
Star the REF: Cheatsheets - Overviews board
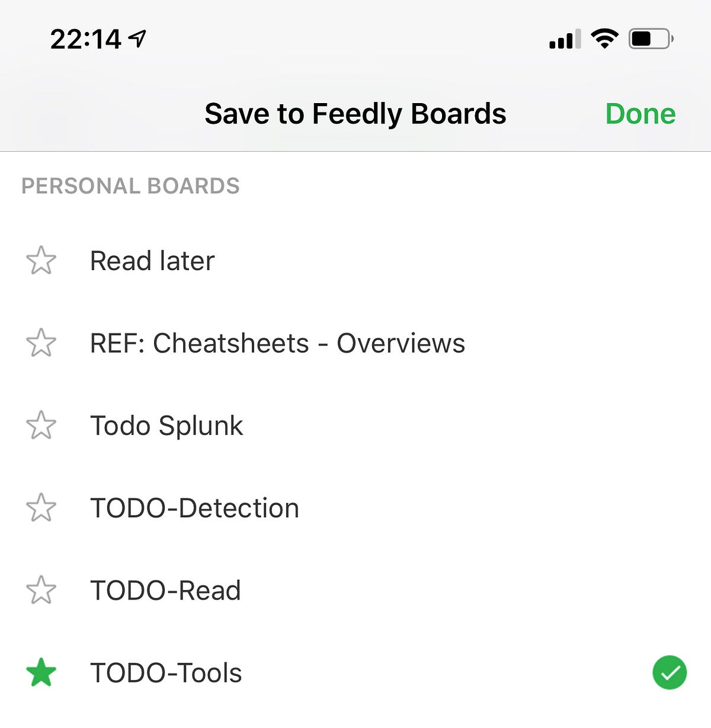point(41,343)
